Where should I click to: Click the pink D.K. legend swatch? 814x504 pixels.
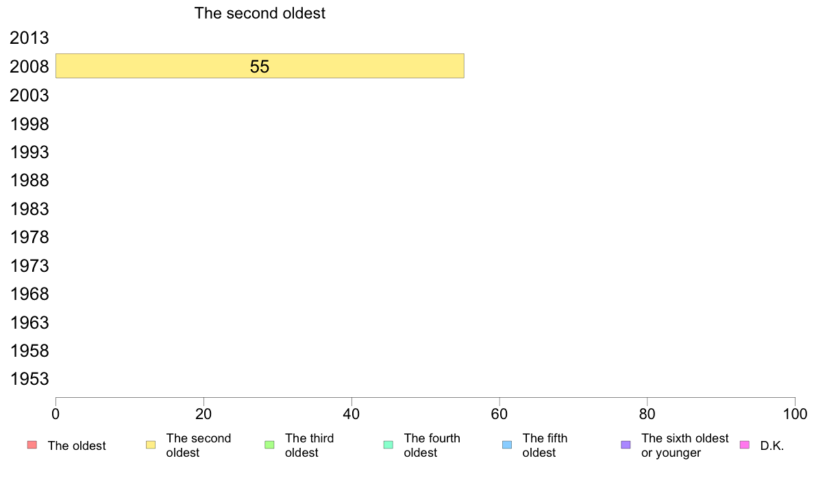pos(744,445)
